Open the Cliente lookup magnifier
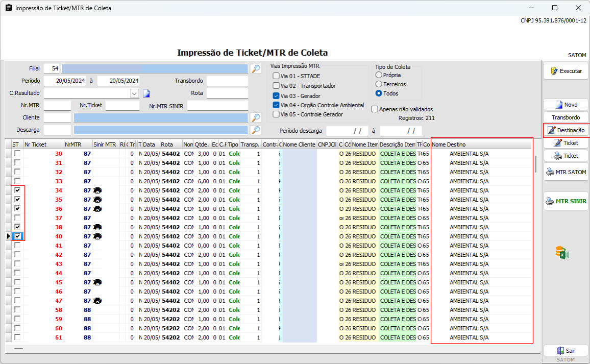This screenshot has width=590, height=364. tap(256, 117)
